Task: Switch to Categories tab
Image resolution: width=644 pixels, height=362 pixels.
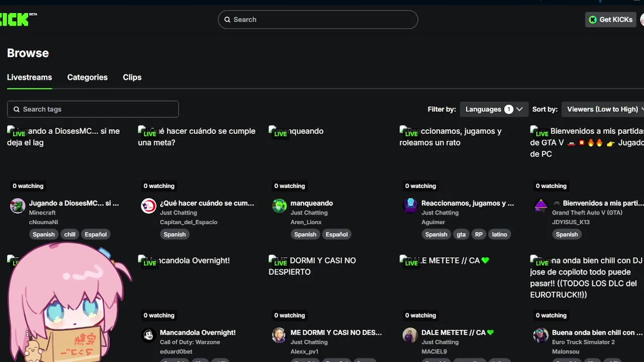Action: (88, 77)
